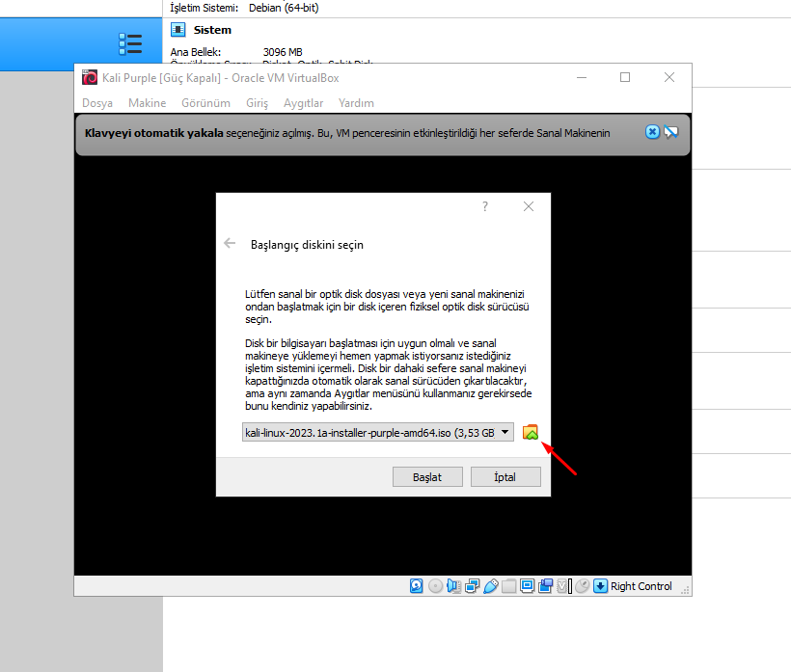Click the USB devices status icon
Viewport: 791px width, 672px height.
[x=490, y=586]
